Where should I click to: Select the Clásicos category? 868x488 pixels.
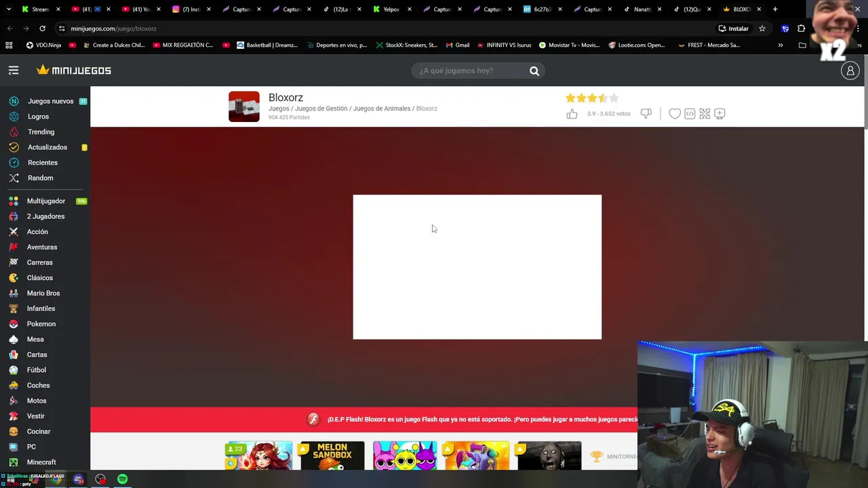coord(39,278)
